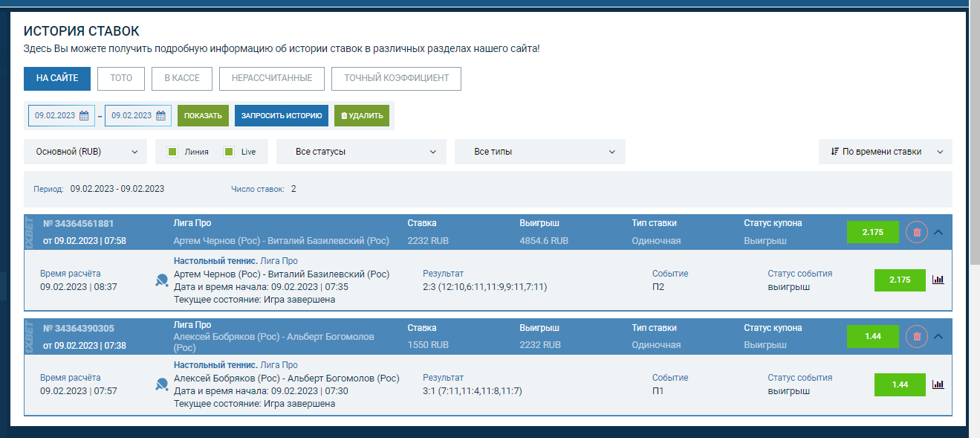Click table tennis icon in Bobryakov match row
The height and width of the screenshot is (438, 980).
(162, 384)
